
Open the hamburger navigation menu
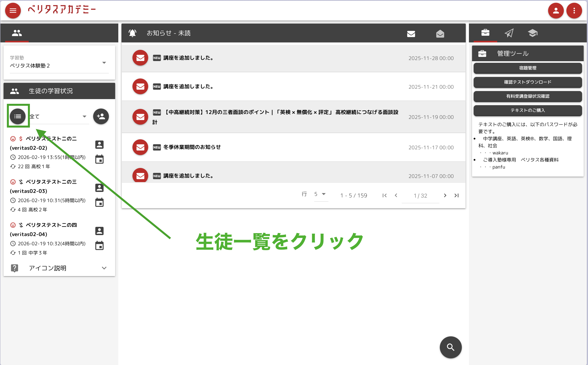coord(13,10)
